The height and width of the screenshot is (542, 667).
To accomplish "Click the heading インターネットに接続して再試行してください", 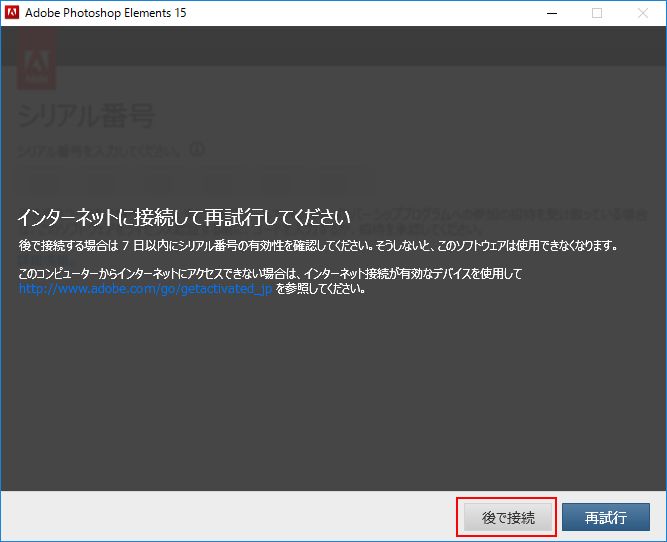I will (184, 217).
